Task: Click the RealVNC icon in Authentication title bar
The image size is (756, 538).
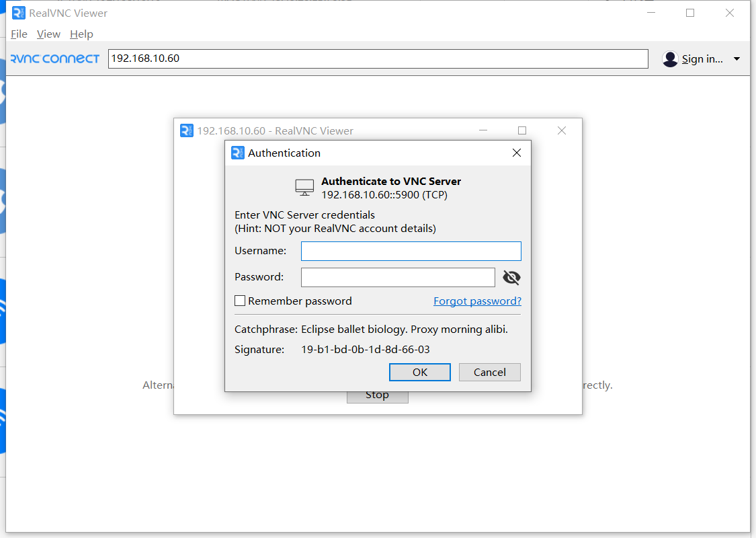Action: [x=238, y=153]
